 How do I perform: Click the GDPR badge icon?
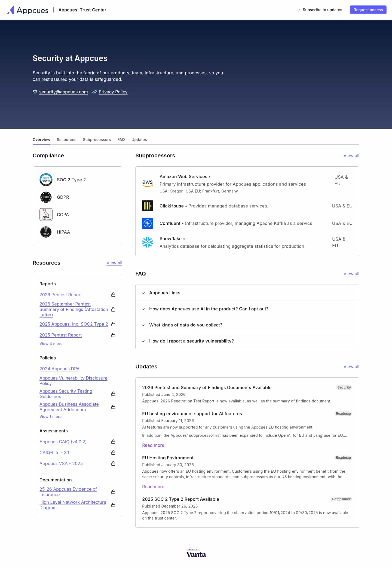tap(46, 197)
